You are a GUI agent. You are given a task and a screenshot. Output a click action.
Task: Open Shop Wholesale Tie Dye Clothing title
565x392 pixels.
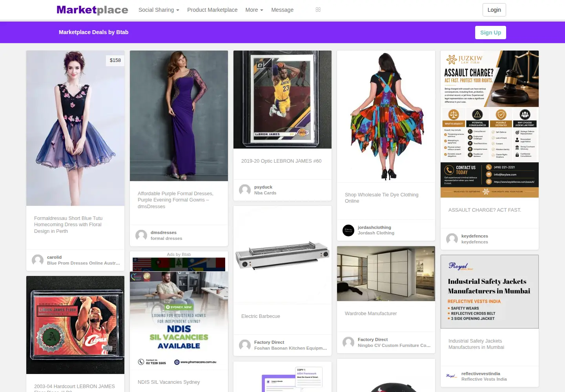pyautogui.click(x=382, y=198)
